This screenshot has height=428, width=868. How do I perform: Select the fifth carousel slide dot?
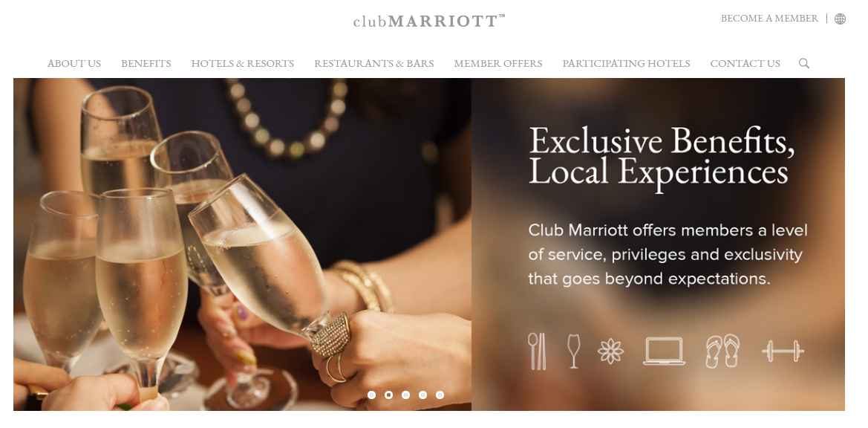tap(440, 395)
